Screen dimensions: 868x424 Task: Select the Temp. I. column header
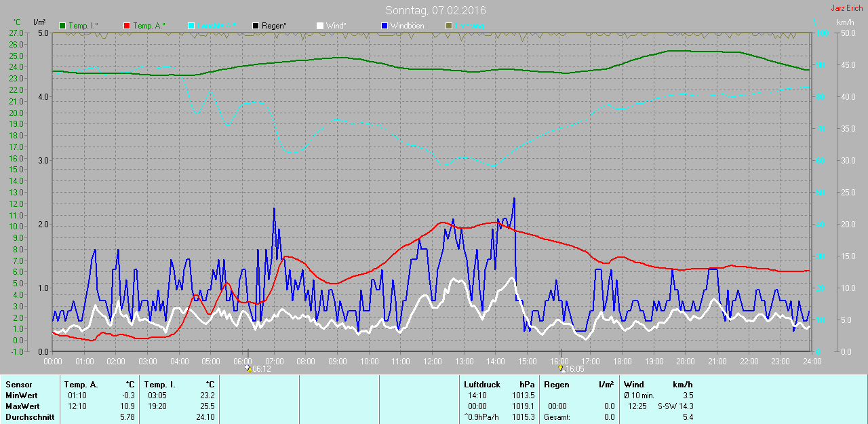tap(160, 385)
